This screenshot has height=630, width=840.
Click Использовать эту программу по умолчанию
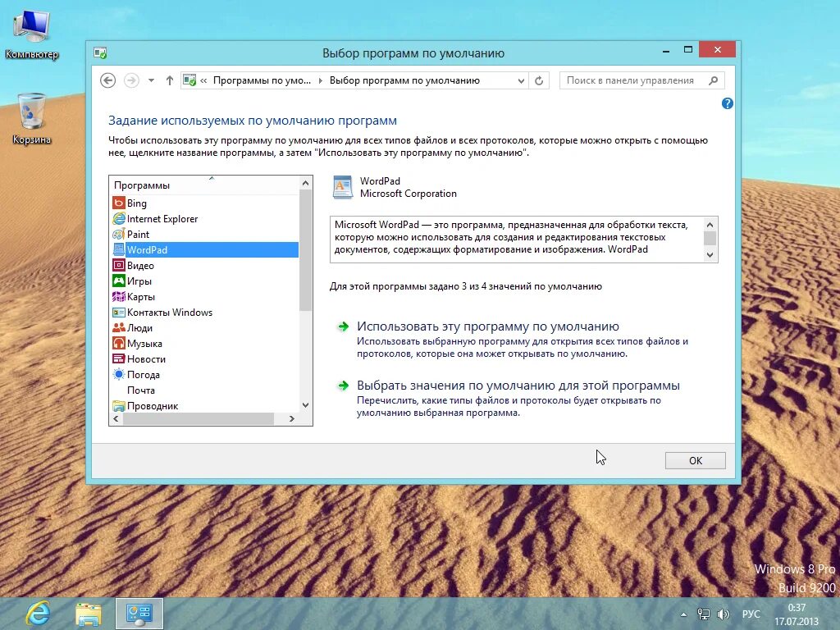pyautogui.click(x=487, y=326)
